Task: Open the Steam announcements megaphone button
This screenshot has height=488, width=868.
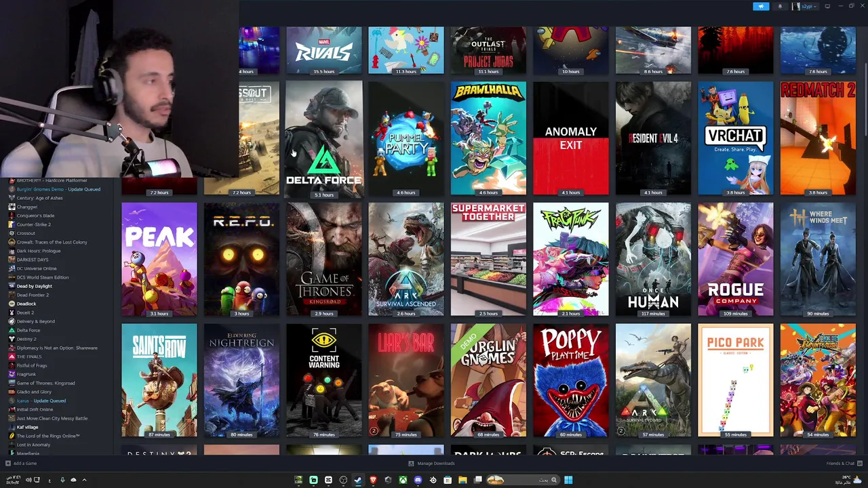Action: pos(761,6)
